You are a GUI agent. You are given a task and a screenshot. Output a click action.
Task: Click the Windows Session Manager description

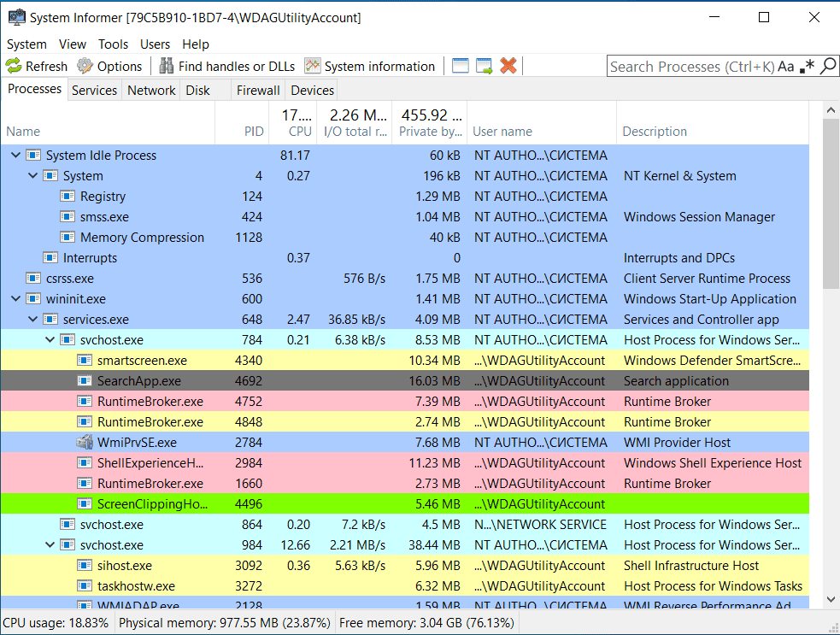coord(699,217)
